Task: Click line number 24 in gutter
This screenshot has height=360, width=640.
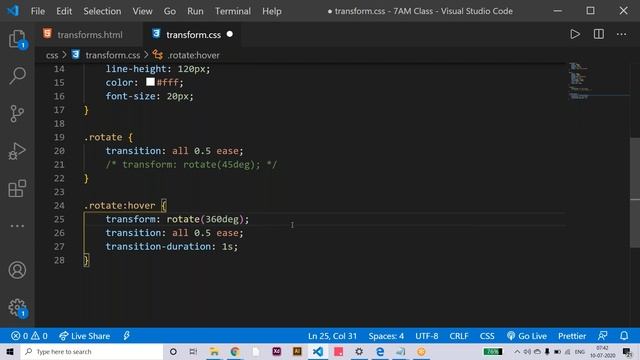Action: point(59,205)
